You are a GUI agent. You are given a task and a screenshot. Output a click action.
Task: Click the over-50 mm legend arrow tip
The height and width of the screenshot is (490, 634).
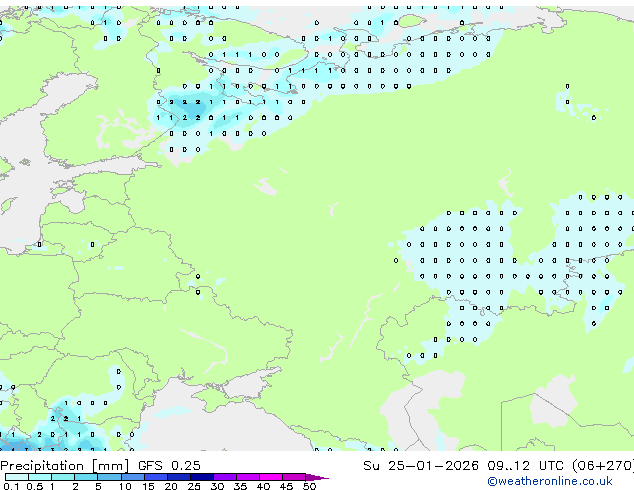tap(317, 477)
